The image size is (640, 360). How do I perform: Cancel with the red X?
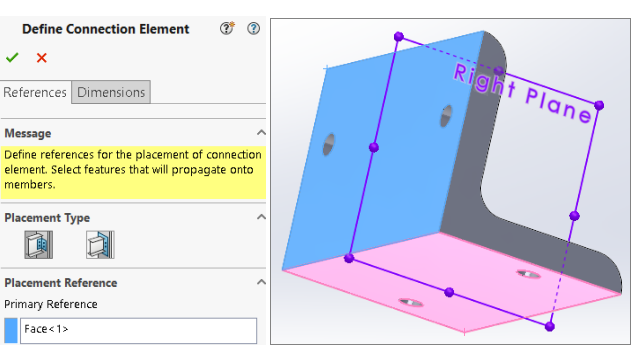pos(42,58)
